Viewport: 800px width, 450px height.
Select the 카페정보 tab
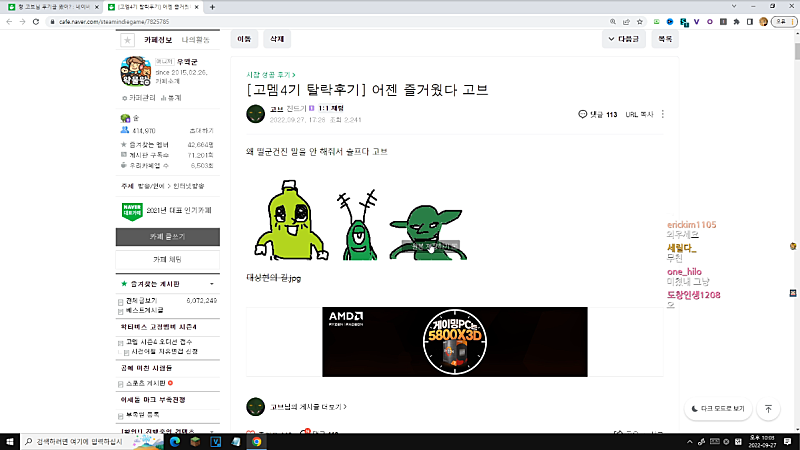(x=158, y=40)
